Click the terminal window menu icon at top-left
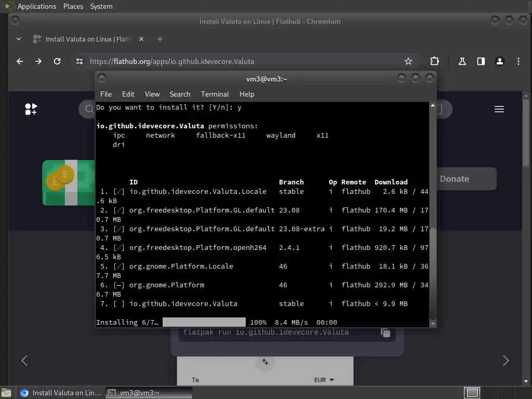 pos(102,78)
